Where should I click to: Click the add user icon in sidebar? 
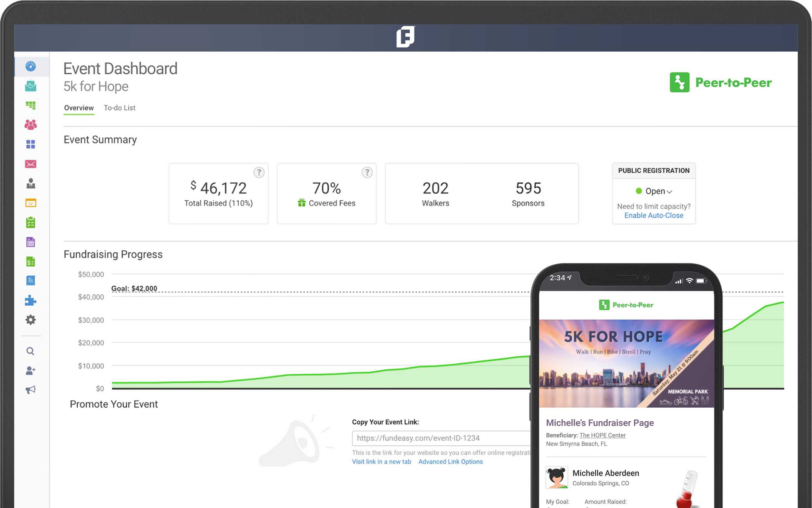coord(31,371)
